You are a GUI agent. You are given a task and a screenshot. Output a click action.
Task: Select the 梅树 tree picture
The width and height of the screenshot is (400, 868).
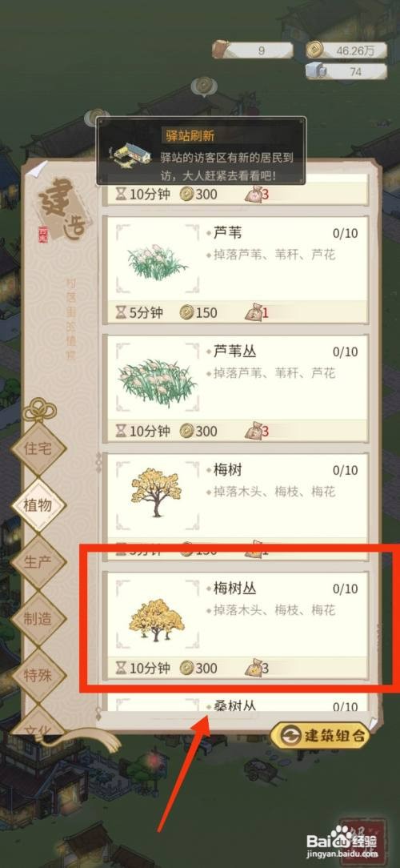click(x=157, y=492)
